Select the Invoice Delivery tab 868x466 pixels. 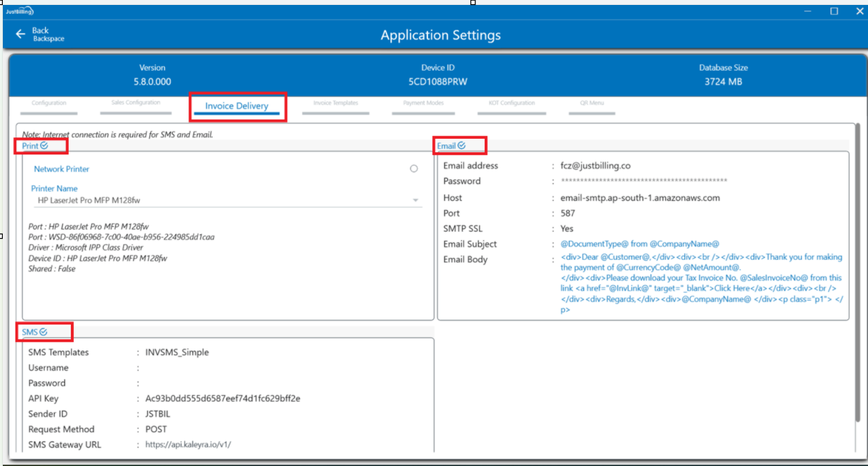[237, 106]
